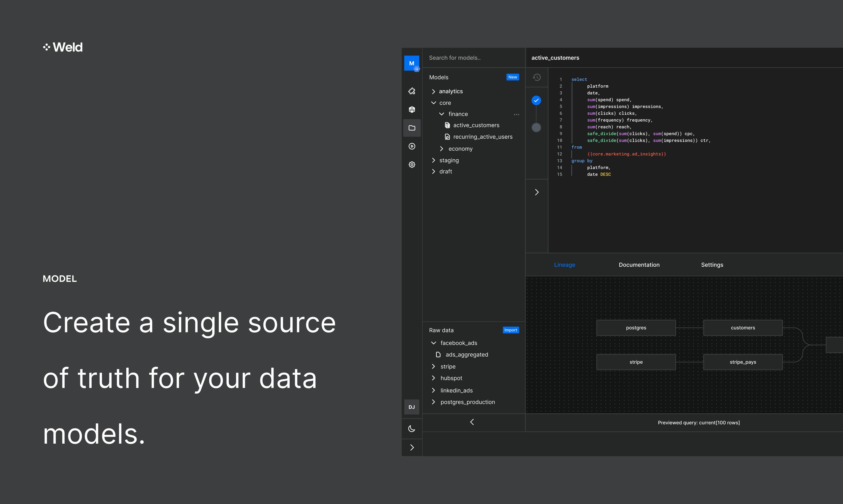Expand the sidebar with the bottom chevron

tap(412, 447)
